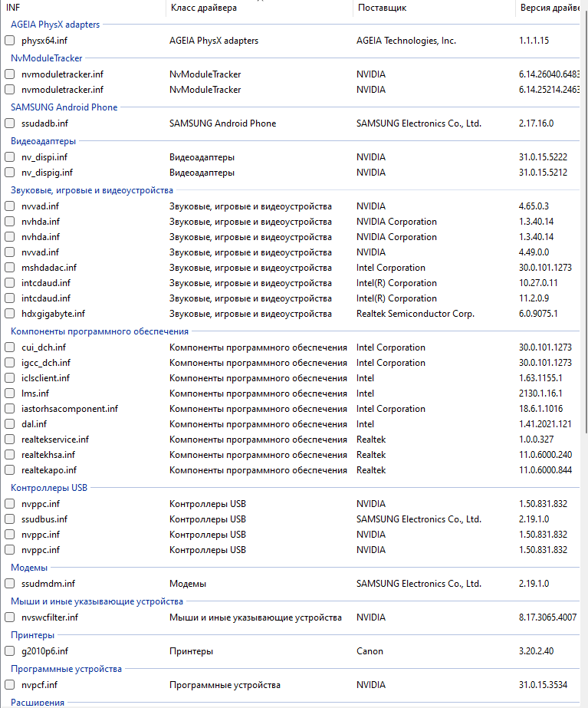The height and width of the screenshot is (708, 588).
Task: Click the Компоненты программного обеспечения group header
Action: [x=100, y=331]
